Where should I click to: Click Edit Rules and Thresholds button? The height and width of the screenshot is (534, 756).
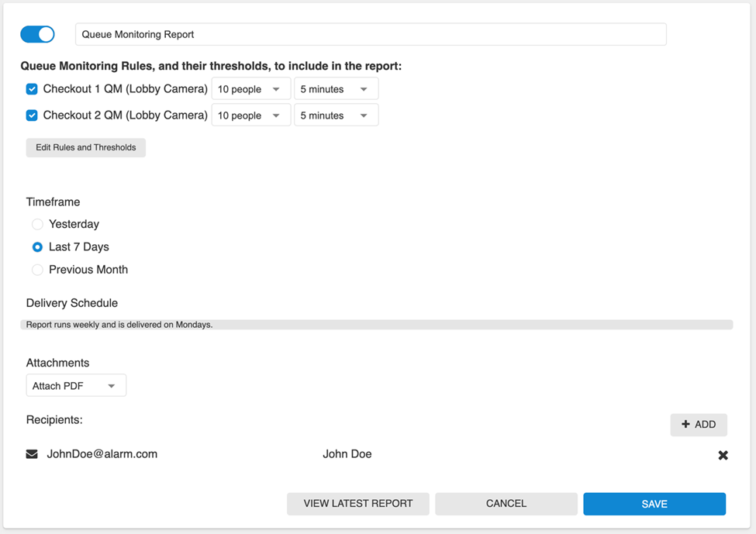86,147
